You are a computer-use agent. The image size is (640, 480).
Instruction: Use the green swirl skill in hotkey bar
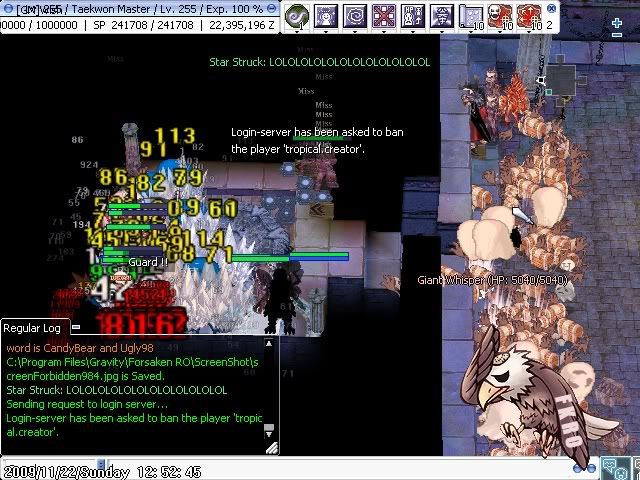[x=296, y=15]
